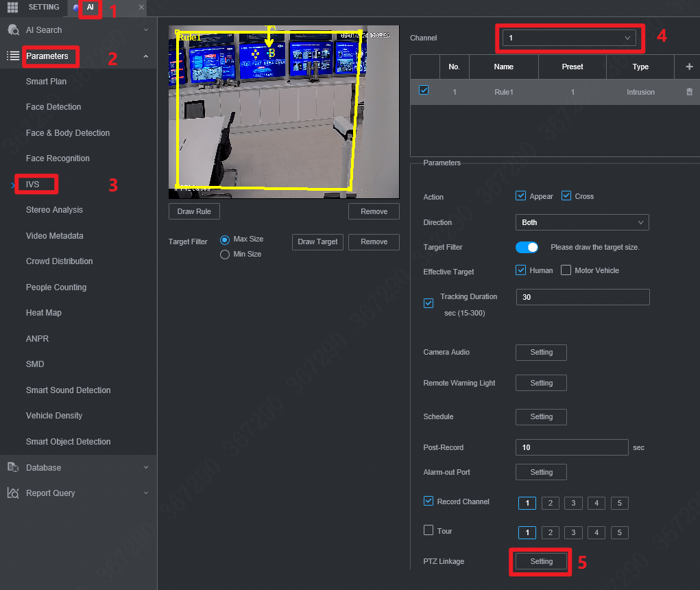The width and height of the screenshot is (700, 590).
Task: Click the globe icon on the AI tab
Action: [75, 8]
